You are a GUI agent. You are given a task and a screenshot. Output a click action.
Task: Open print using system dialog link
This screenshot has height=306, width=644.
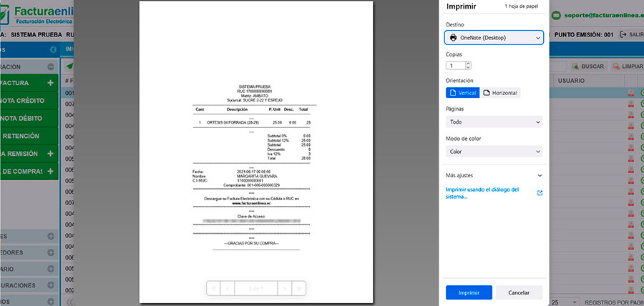click(482, 192)
